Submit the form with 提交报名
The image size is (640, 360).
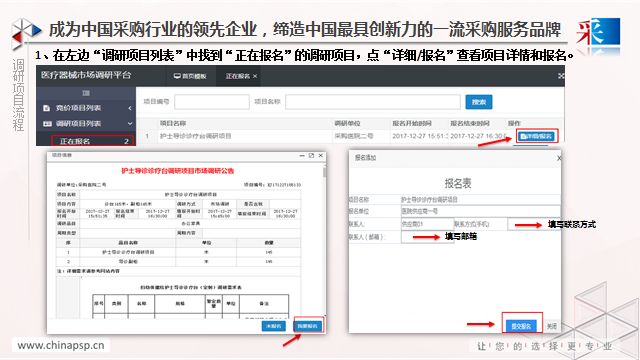pos(521,326)
